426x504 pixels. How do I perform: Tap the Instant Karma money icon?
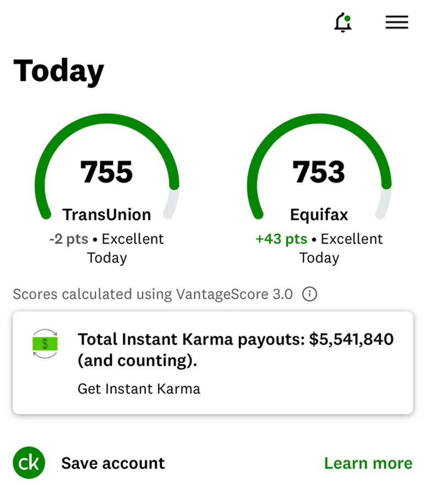(x=45, y=344)
